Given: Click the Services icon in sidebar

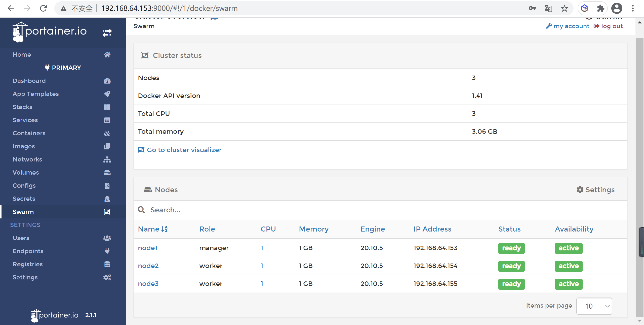Looking at the screenshot, I should click(x=107, y=120).
